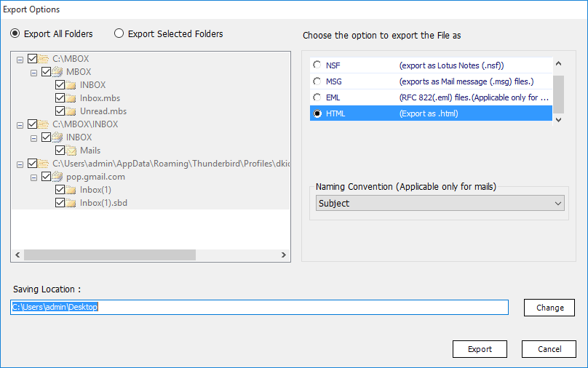Collapse the C:\MBOX tree node
This screenshot has height=368, width=588.
(x=20, y=59)
